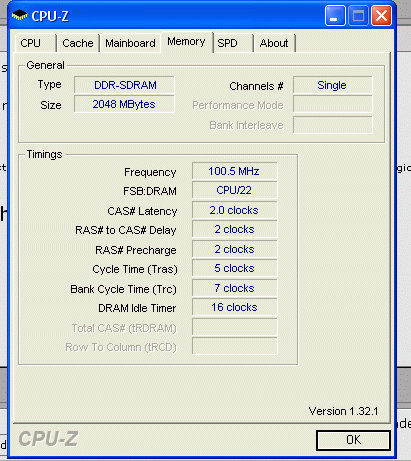Click the Channels # label
The height and width of the screenshot is (461, 411).
[x=256, y=86]
